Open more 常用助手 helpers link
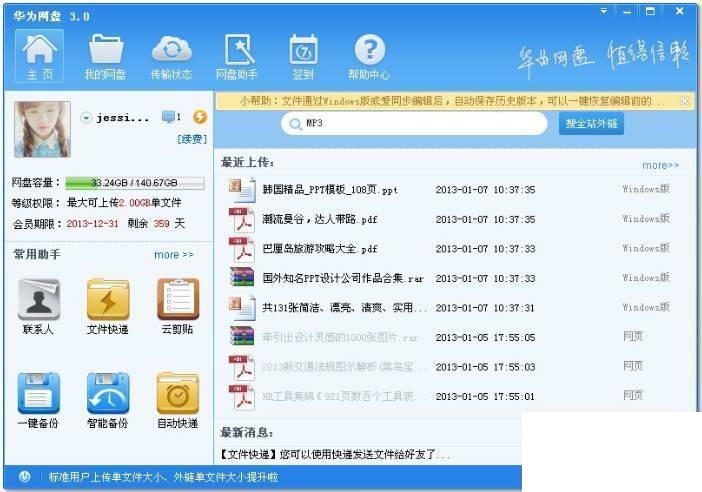The image size is (702, 492). click(x=174, y=255)
